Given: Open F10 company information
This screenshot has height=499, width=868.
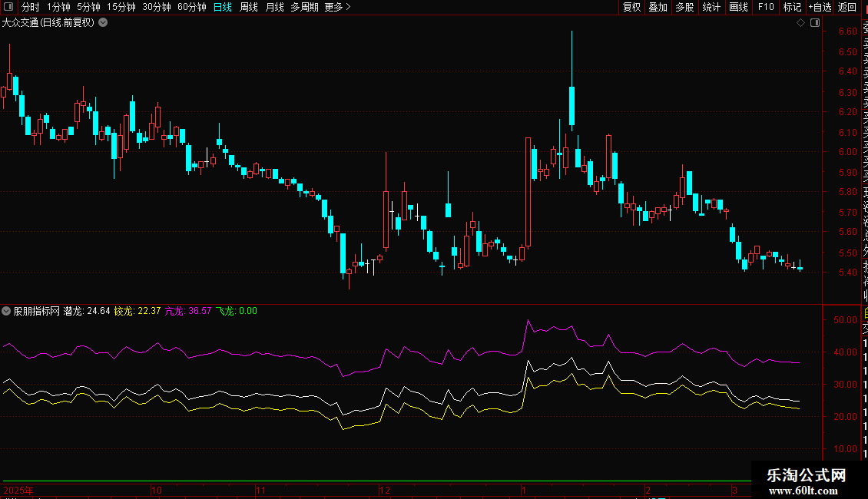Looking at the screenshot, I should [766, 7].
